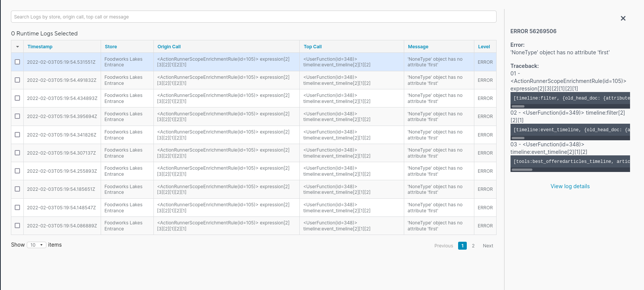Sort by the Store column header
The width and height of the screenshot is (644, 290).
pyautogui.click(x=111, y=47)
